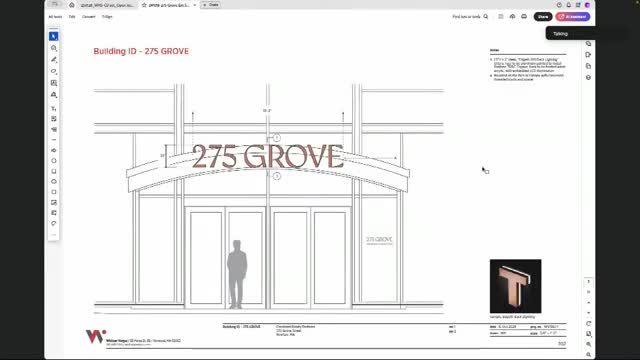Screen dimensions: 640x360
Task: Click the zoom in icon on right rail
Action: (x=589, y=344)
